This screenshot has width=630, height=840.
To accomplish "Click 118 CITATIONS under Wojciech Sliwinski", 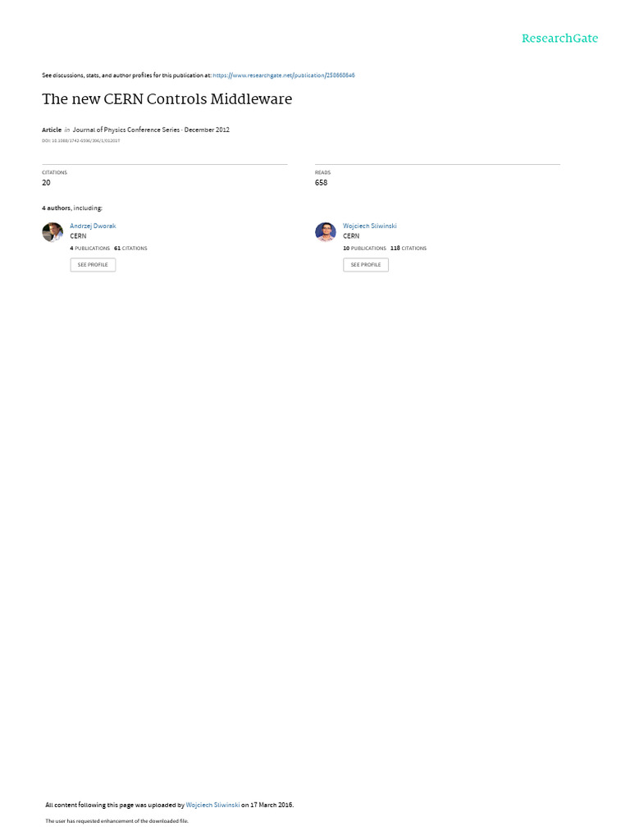I will click(409, 249).
